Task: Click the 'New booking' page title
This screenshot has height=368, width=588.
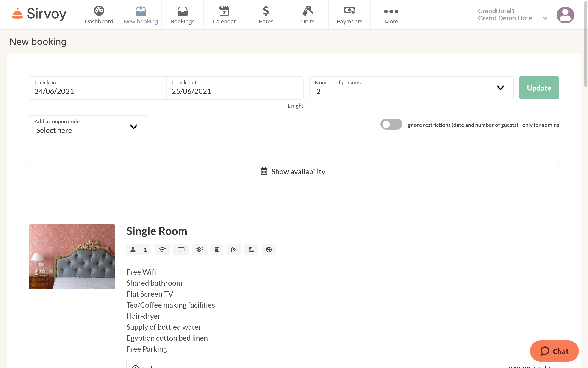Action: click(38, 42)
